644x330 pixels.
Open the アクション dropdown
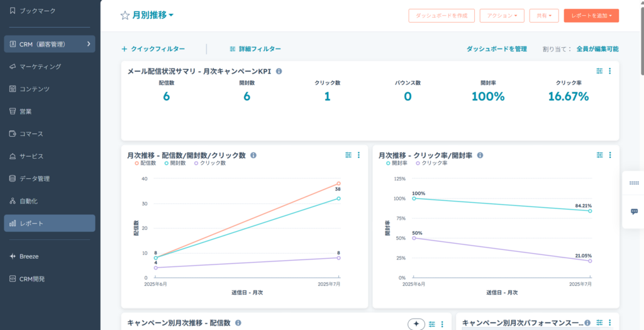[x=502, y=16]
